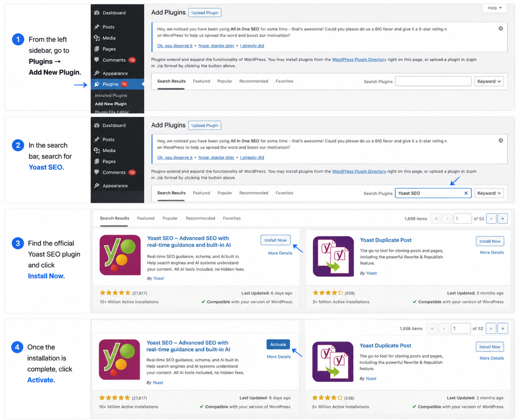
Task: Open Popular tab in step 3
Action: click(x=170, y=218)
